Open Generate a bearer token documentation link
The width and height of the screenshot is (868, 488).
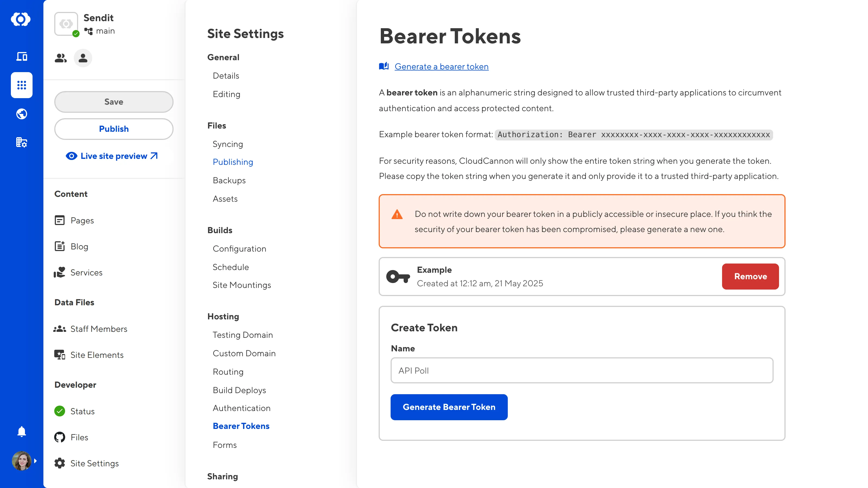tap(441, 67)
